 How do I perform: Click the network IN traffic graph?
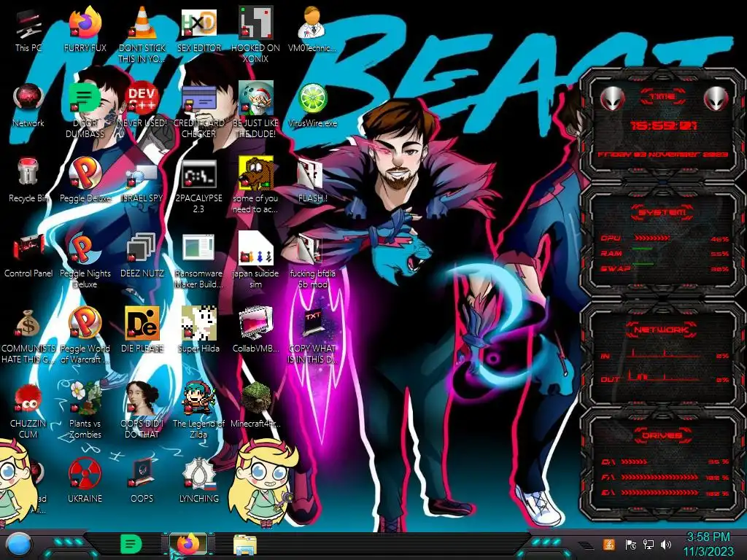[664, 353]
